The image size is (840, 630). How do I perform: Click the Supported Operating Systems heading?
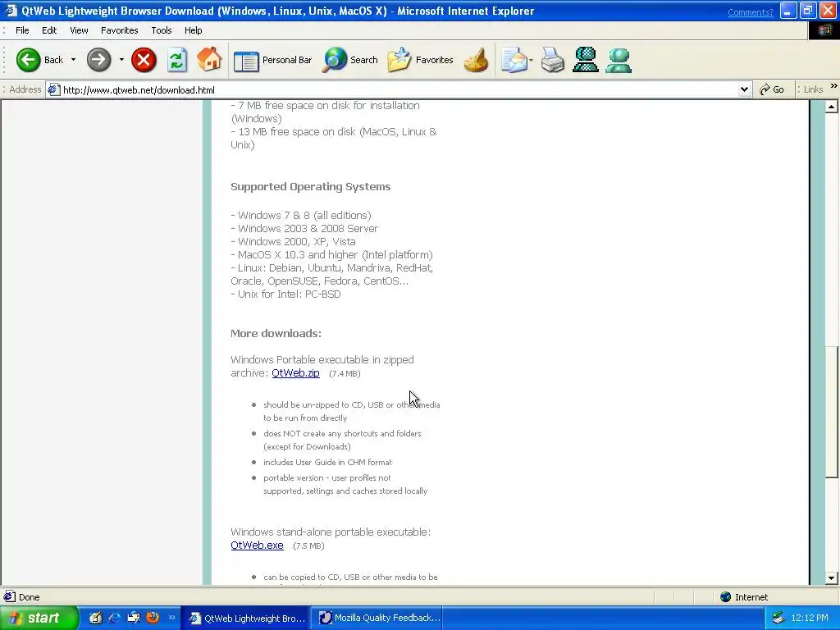coord(311,186)
